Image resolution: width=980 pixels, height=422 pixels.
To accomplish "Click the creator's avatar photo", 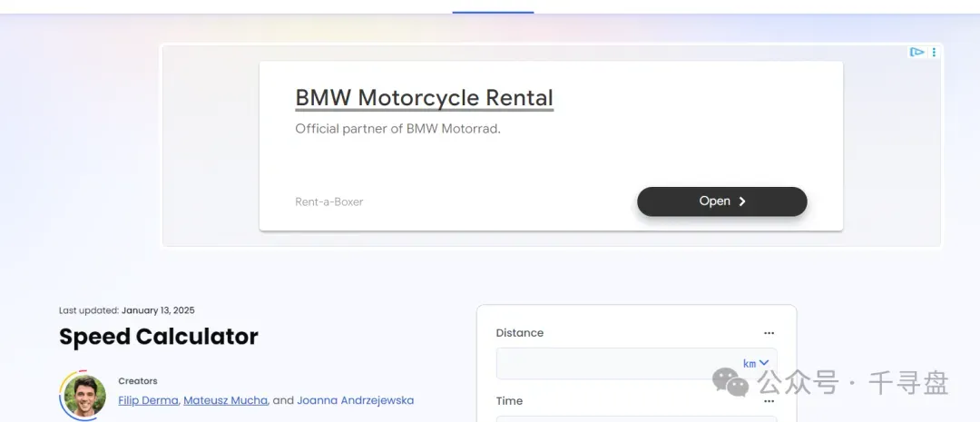I will pos(84,397).
